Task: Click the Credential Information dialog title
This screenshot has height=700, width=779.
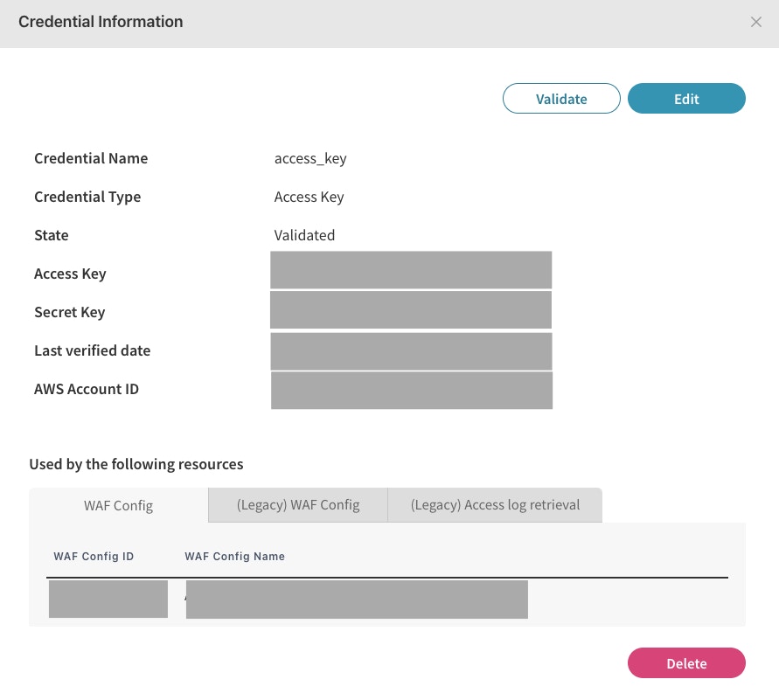Action: pos(101,22)
